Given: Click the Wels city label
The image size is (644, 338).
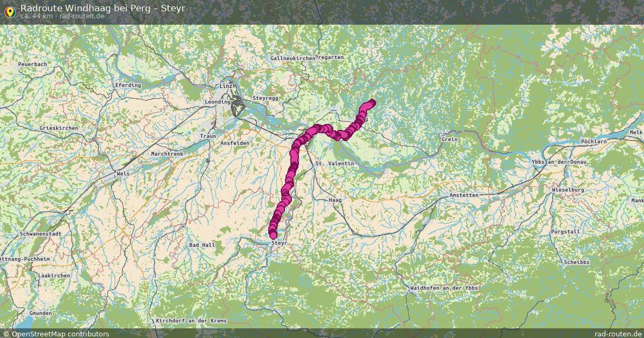Looking at the screenshot, I should click(123, 174).
